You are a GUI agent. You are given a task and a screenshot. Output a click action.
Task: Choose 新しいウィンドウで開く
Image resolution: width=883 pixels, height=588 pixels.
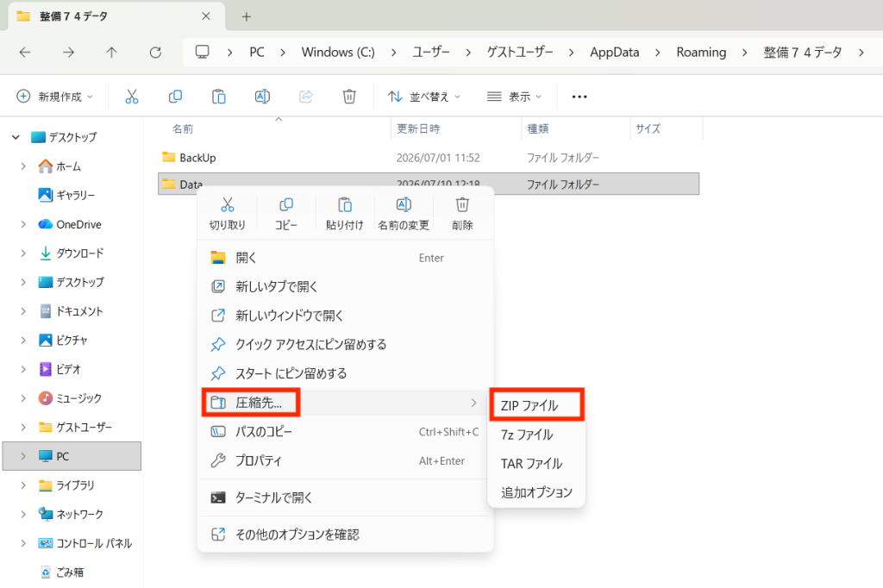[x=345, y=316]
